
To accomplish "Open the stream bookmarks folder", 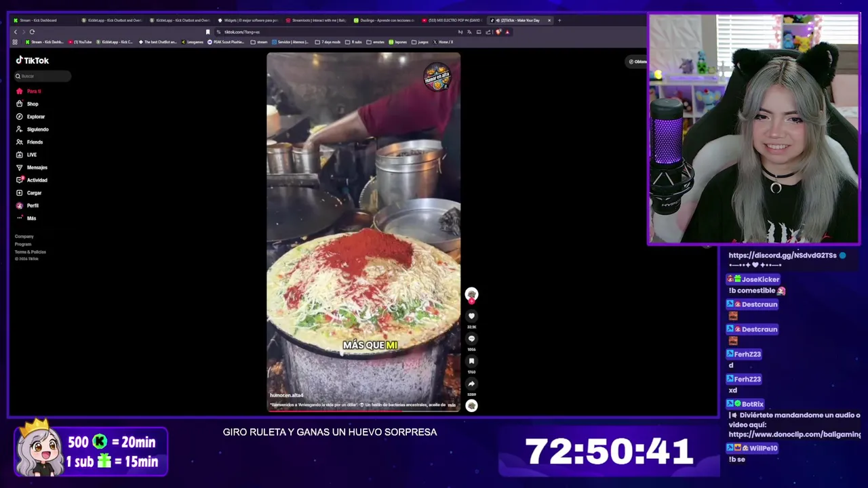I will pyautogui.click(x=259, y=42).
